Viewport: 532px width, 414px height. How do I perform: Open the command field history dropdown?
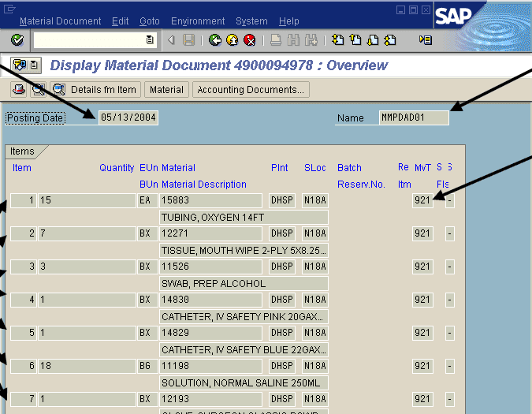click(x=150, y=40)
